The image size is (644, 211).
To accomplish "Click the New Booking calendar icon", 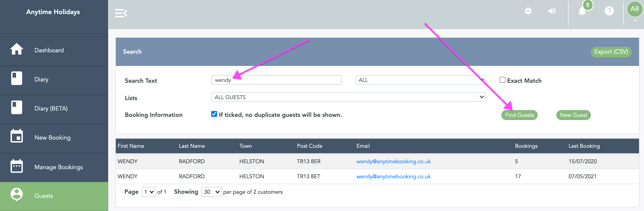I will tap(17, 136).
